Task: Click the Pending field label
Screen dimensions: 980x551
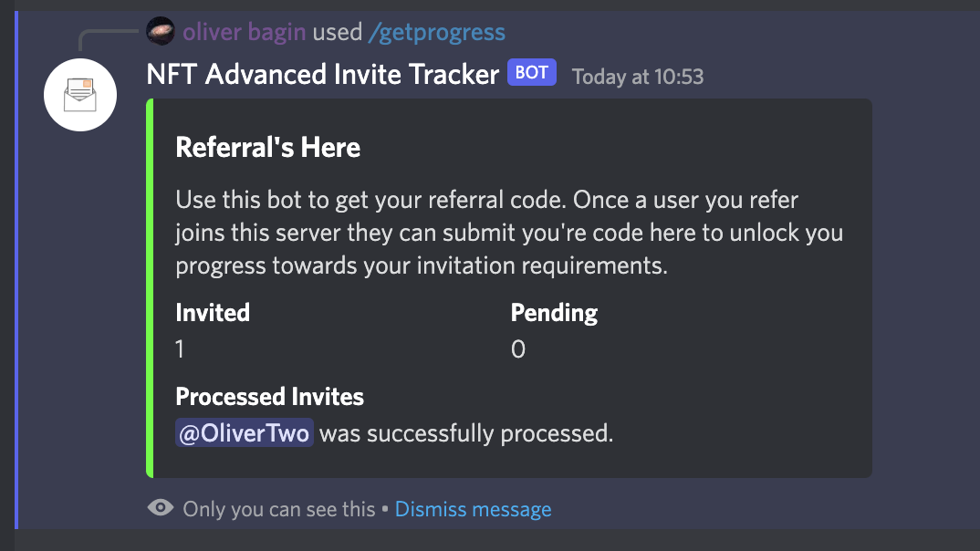Action: coord(554,313)
